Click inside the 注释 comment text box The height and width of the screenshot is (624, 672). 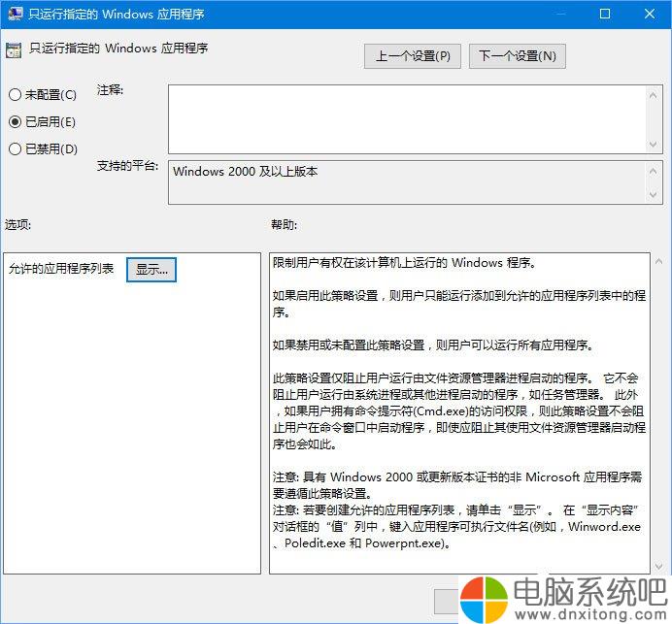point(407,119)
